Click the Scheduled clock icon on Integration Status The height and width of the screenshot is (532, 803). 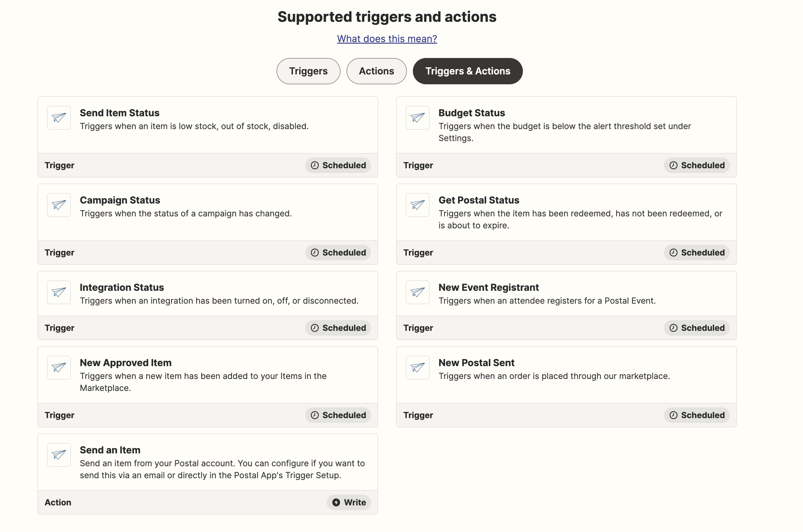point(315,328)
